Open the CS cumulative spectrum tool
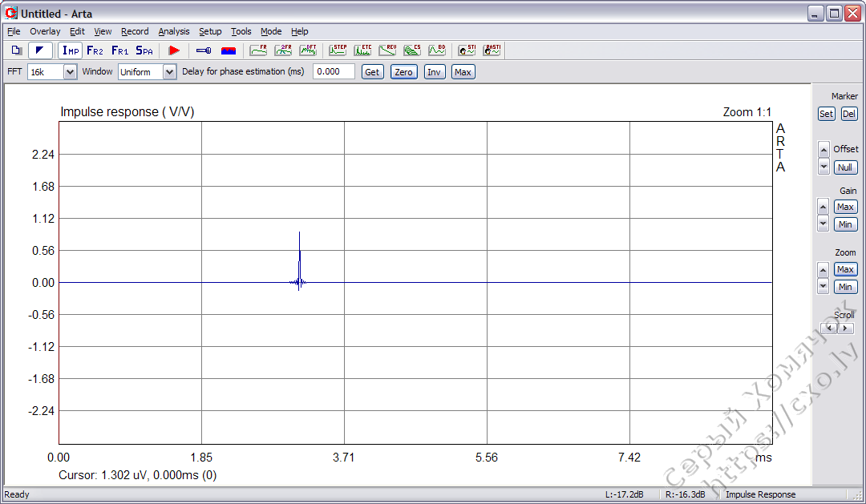The width and height of the screenshot is (866, 504). pos(412,50)
